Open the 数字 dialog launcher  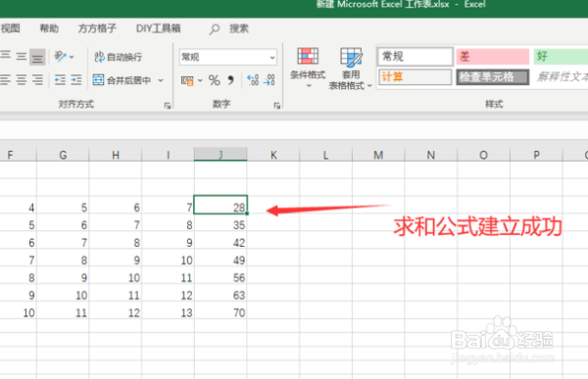(277, 106)
